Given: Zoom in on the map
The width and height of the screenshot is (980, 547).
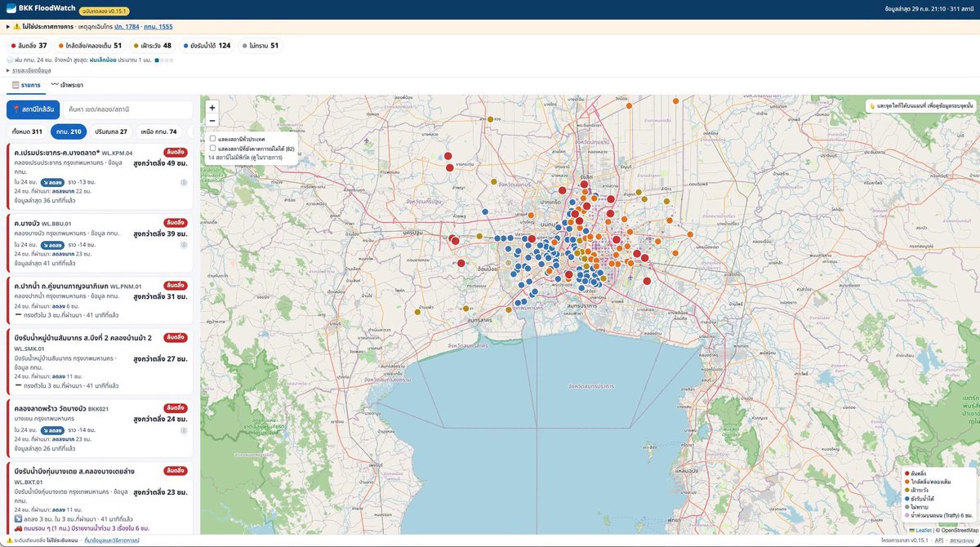Looking at the screenshot, I should (x=212, y=107).
